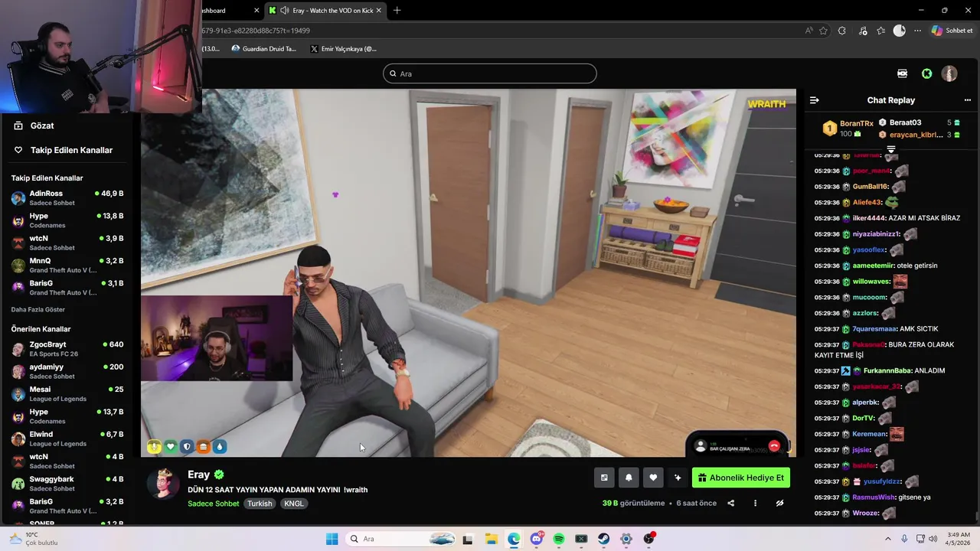Open File Explorer from taskbar

tap(491, 539)
